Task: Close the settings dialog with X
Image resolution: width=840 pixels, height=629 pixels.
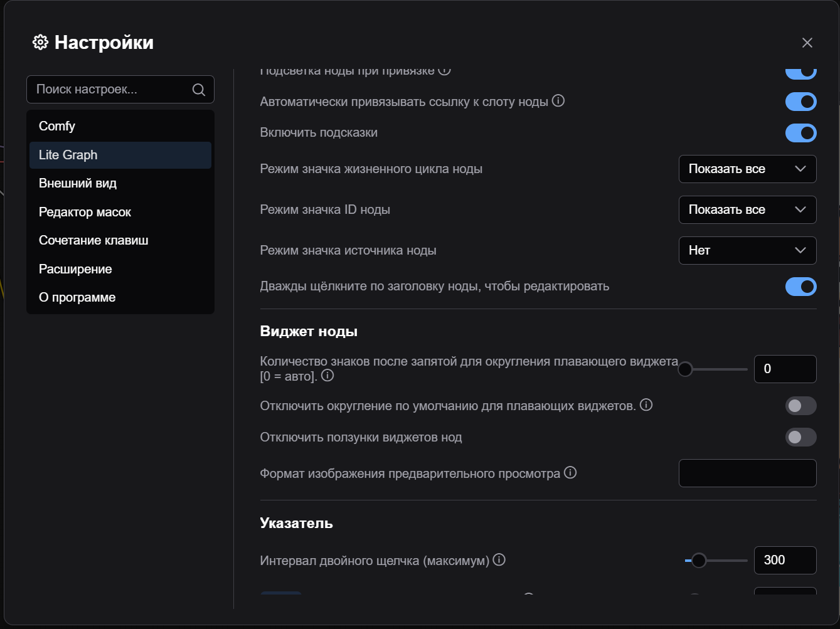Action: (807, 43)
